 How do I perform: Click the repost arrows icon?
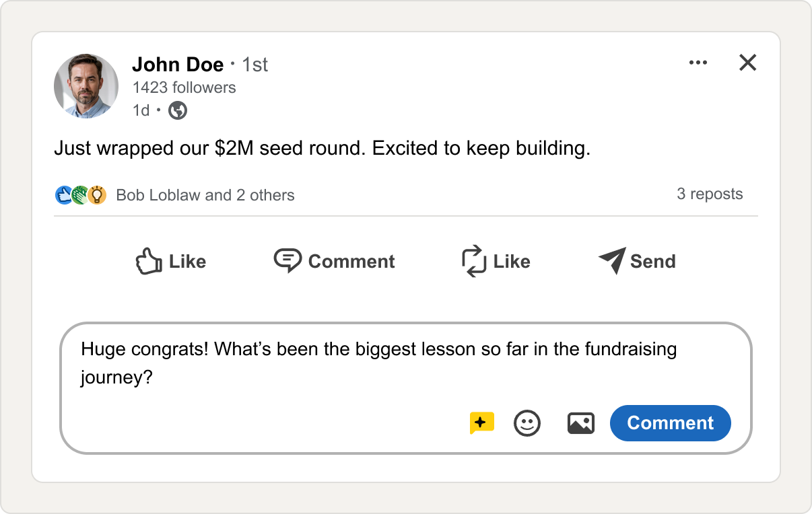[x=474, y=262]
